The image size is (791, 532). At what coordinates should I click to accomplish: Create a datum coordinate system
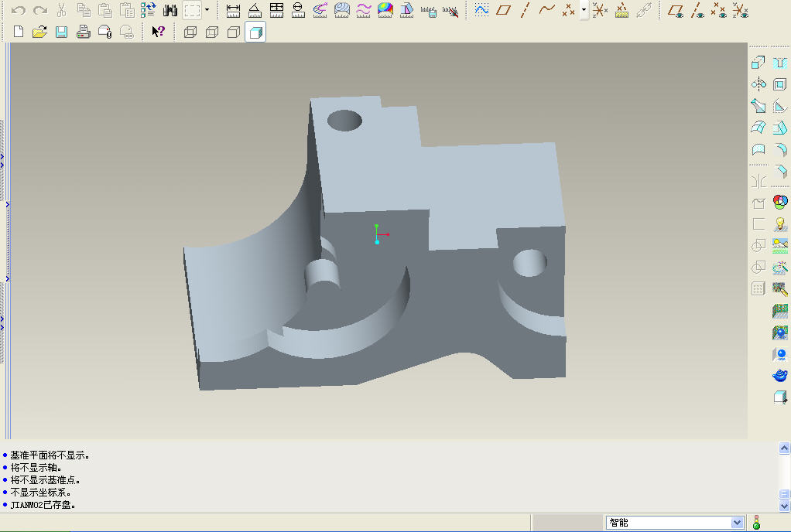pos(600,10)
